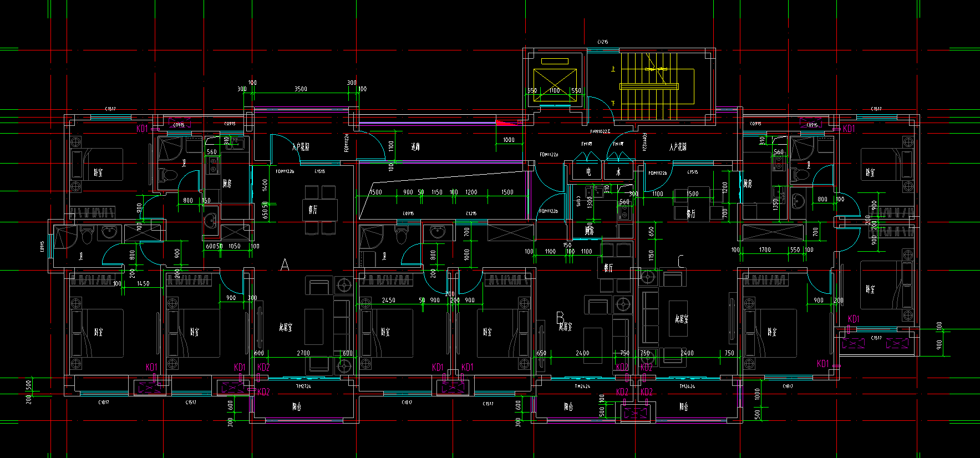Select the yellow staircase symbol
This screenshot has height=458, width=980.
(x=657, y=86)
